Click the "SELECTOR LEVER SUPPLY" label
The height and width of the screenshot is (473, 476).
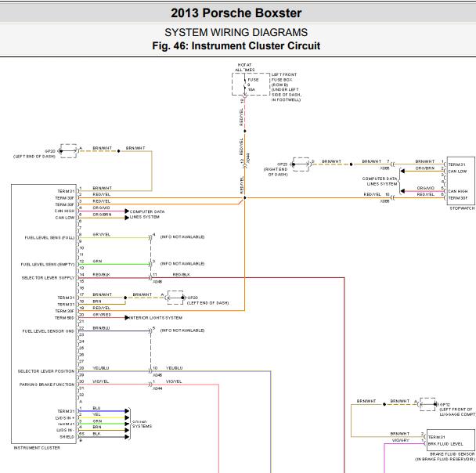(x=48, y=278)
